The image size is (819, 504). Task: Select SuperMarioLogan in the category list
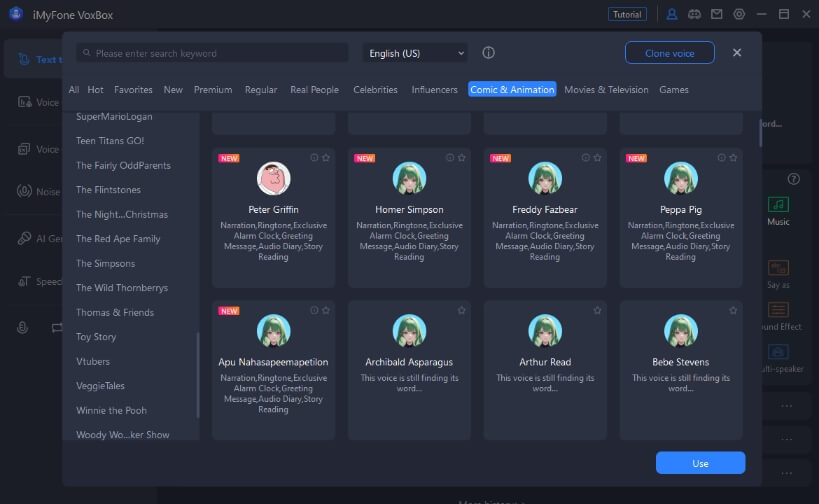tap(114, 116)
